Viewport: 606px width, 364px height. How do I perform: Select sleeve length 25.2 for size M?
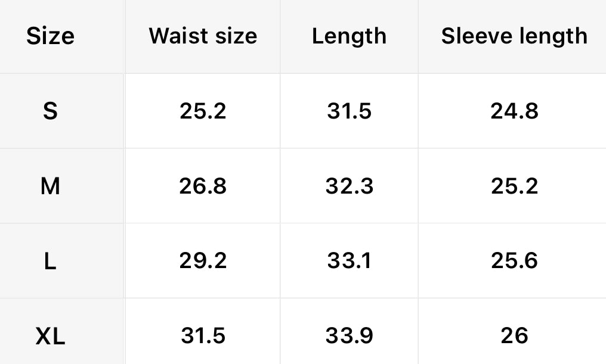point(514,186)
